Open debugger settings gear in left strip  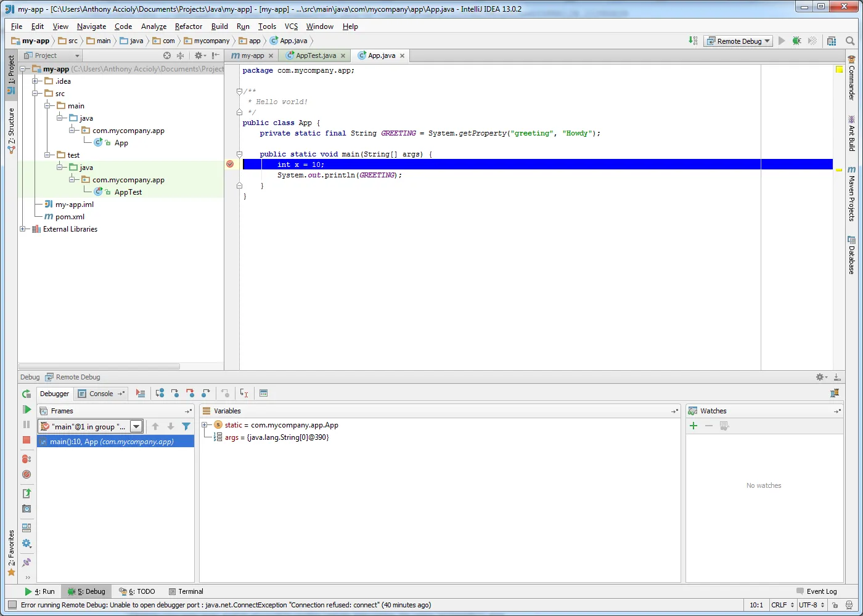27,543
